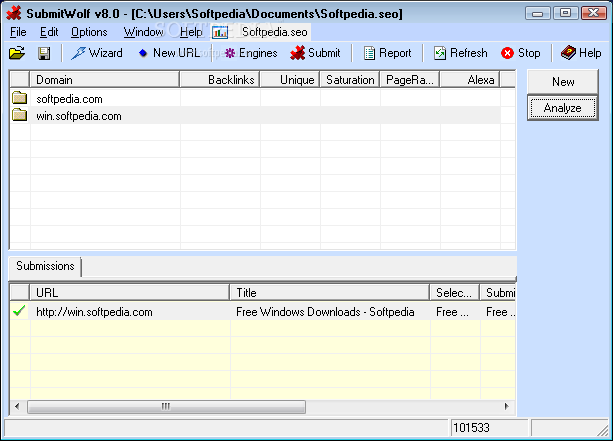Click the folder icon for softpedia.com
Viewport: 613px width, 441px height.
pos(20,98)
